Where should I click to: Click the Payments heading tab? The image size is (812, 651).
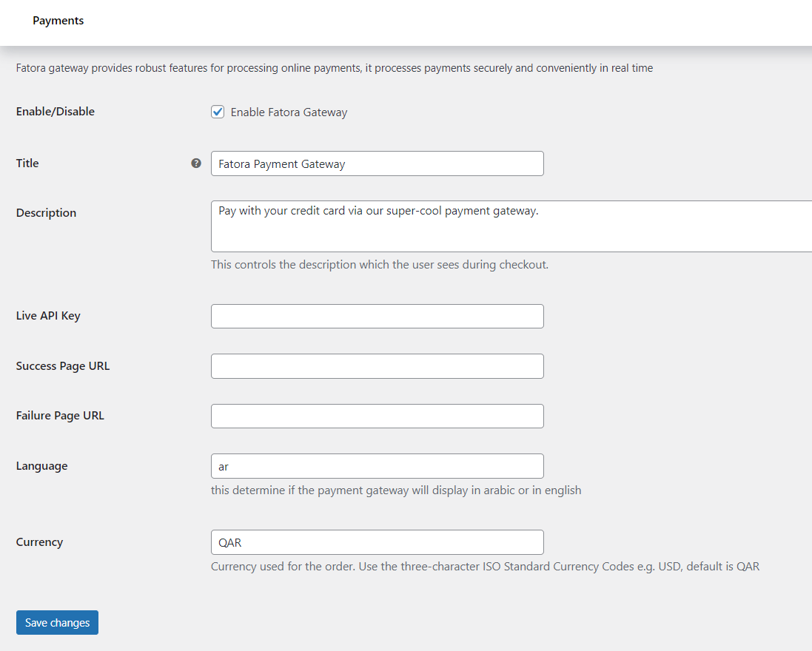coord(58,21)
